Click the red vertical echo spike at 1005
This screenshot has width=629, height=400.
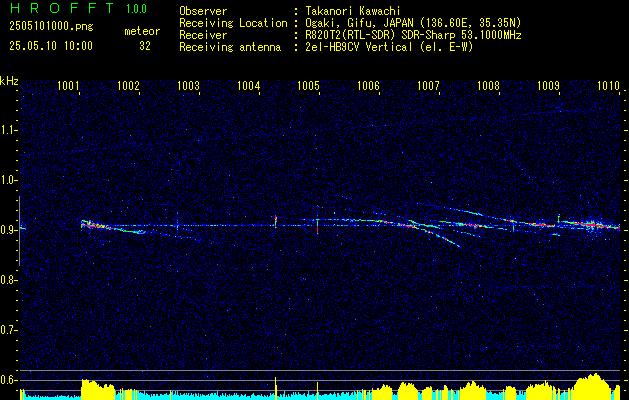pyautogui.click(x=317, y=226)
